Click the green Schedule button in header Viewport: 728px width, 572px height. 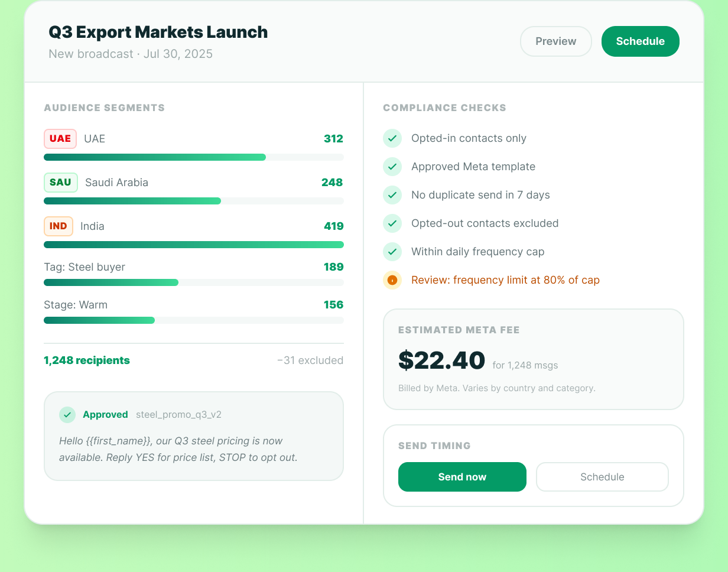(x=641, y=41)
